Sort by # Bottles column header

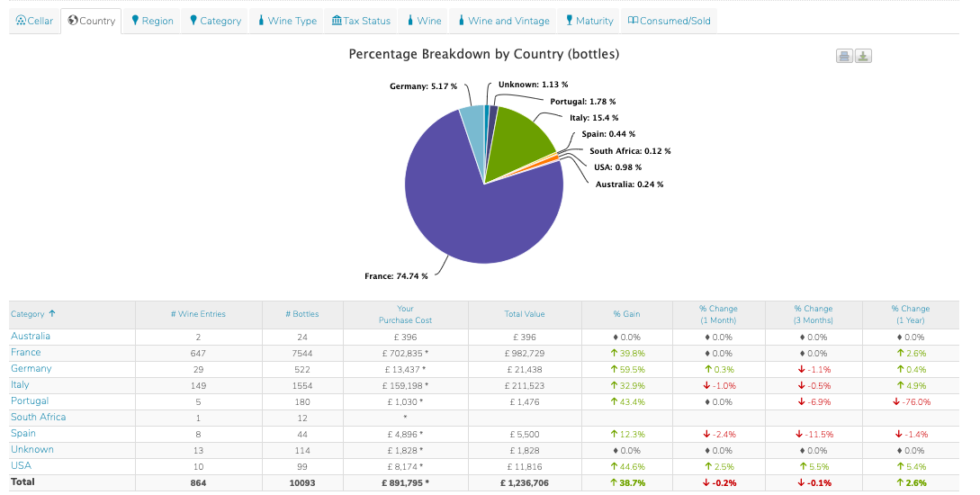pos(301,314)
